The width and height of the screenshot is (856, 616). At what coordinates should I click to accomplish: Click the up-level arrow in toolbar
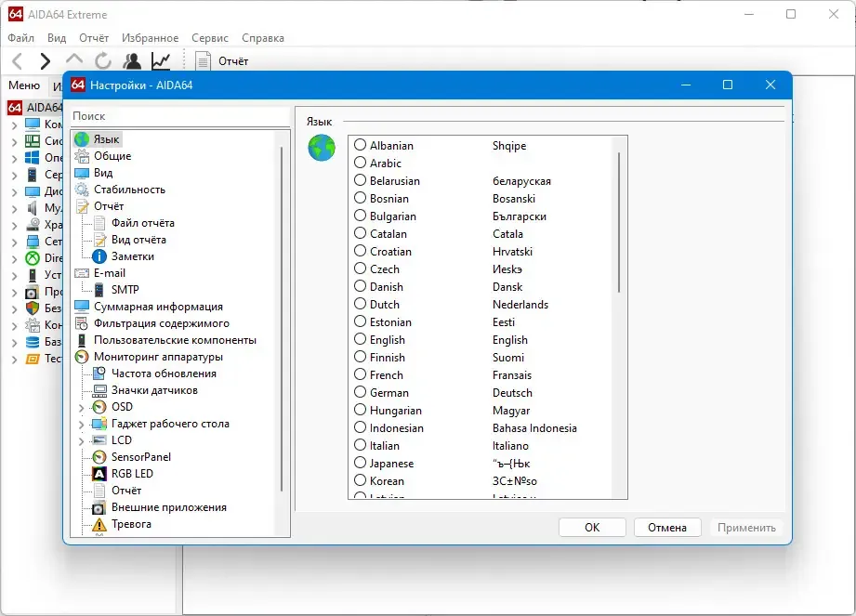tap(74, 60)
